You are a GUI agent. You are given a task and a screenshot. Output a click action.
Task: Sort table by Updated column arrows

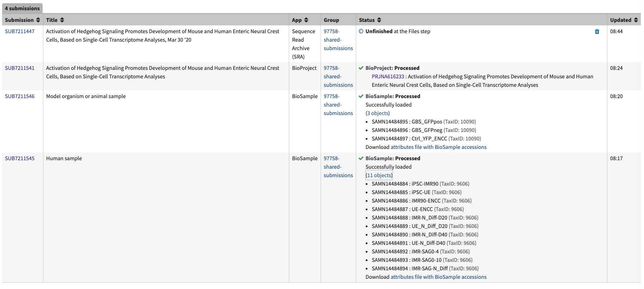coord(636,20)
